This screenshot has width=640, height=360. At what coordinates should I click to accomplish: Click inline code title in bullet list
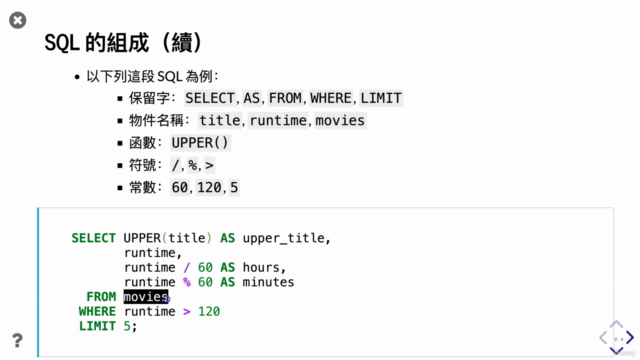(220, 120)
